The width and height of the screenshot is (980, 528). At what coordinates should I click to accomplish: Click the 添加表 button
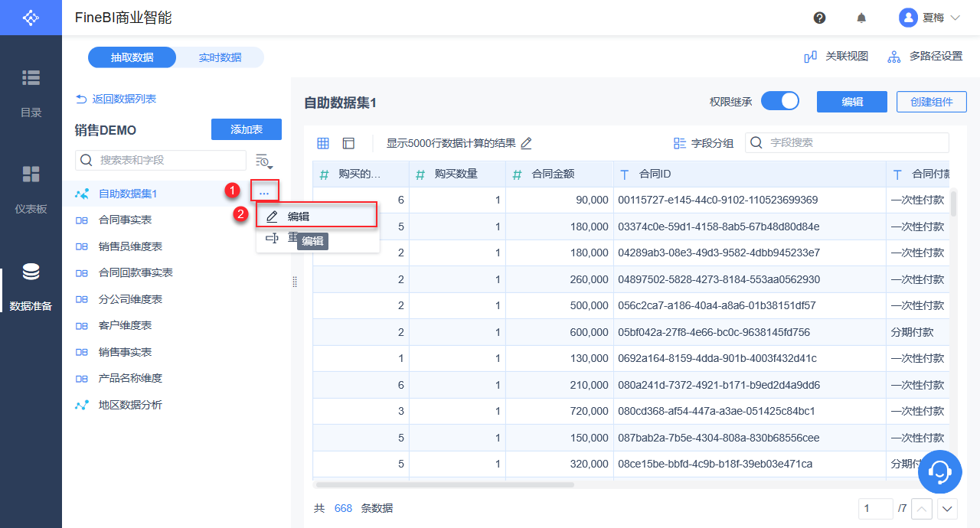(x=246, y=129)
